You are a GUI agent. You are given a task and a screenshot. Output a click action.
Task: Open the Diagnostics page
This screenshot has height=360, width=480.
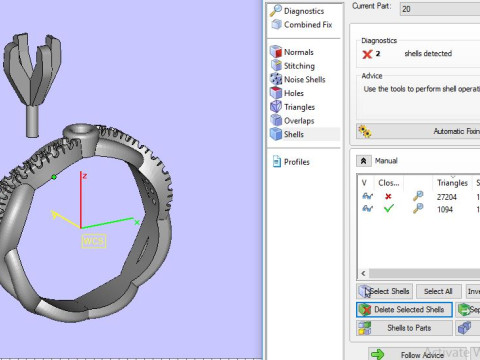[x=297, y=11]
